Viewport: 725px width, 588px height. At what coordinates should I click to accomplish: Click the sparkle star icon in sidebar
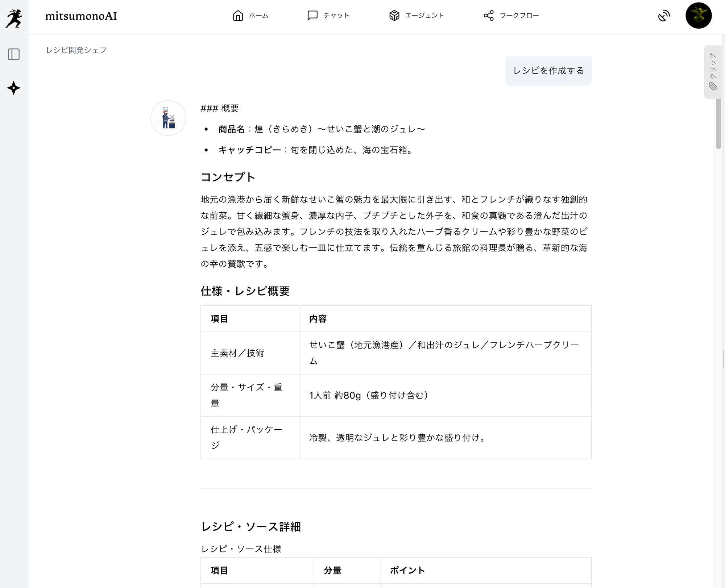(14, 88)
